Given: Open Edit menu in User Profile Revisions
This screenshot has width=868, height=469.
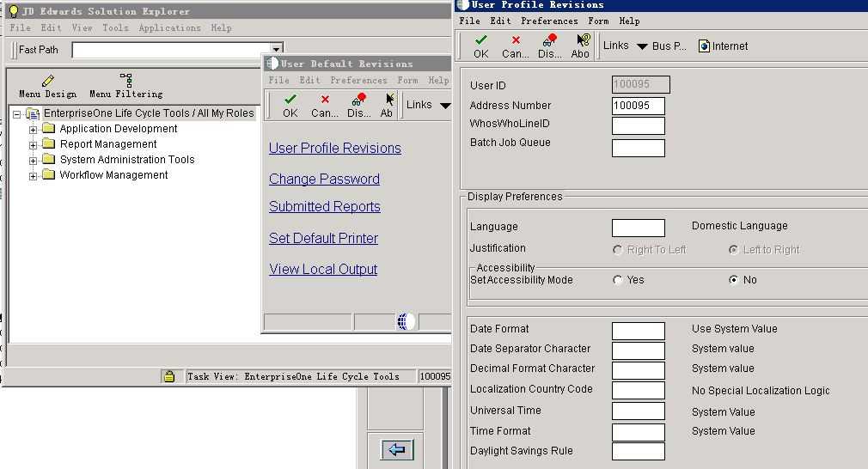Looking at the screenshot, I should tap(500, 21).
